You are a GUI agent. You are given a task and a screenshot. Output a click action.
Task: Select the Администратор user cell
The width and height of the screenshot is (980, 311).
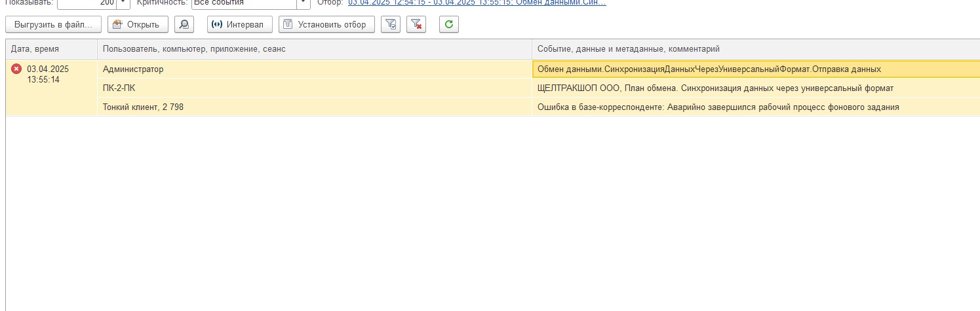314,69
